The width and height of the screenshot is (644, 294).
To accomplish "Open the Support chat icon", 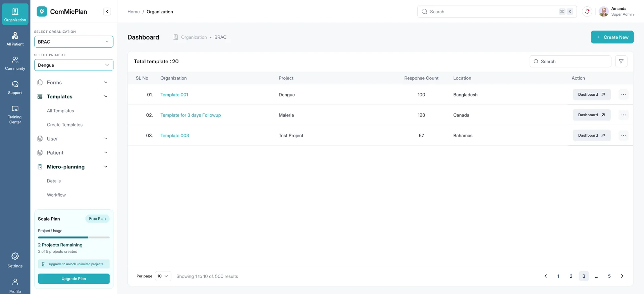I will (x=15, y=88).
